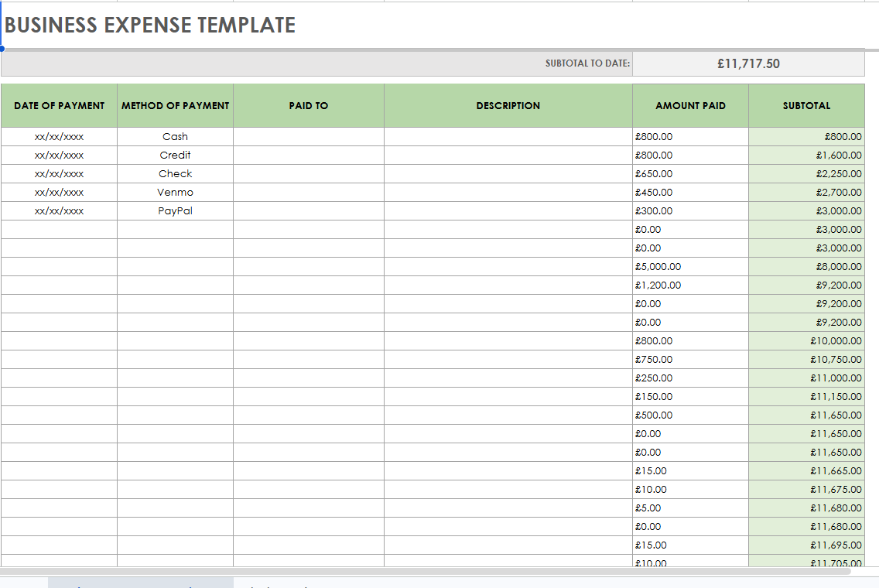Select the £750.00 amount paid cell
The image size is (879, 588).
[x=690, y=359]
